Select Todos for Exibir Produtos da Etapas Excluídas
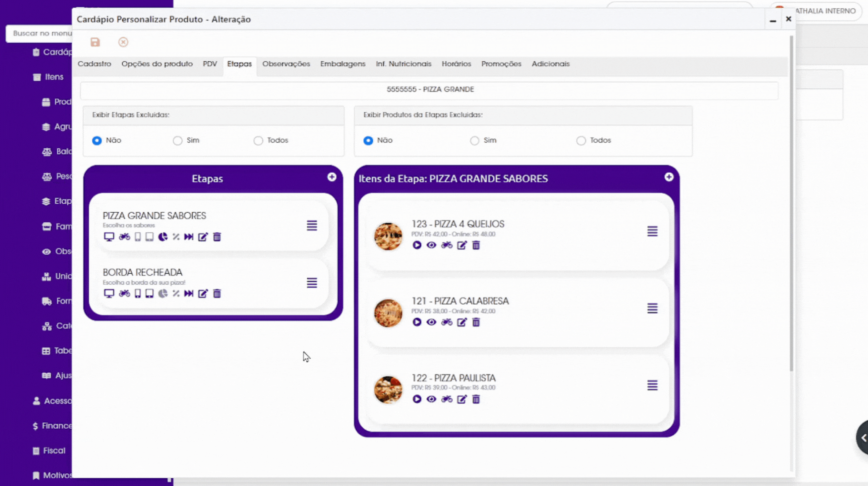The width and height of the screenshot is (868, 486). pos(581,140)
